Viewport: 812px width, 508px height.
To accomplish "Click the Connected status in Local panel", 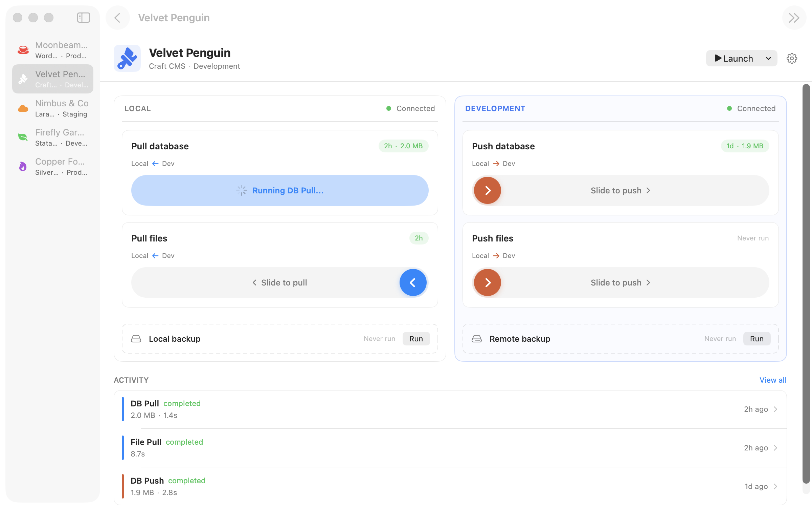I will (410, 108).
